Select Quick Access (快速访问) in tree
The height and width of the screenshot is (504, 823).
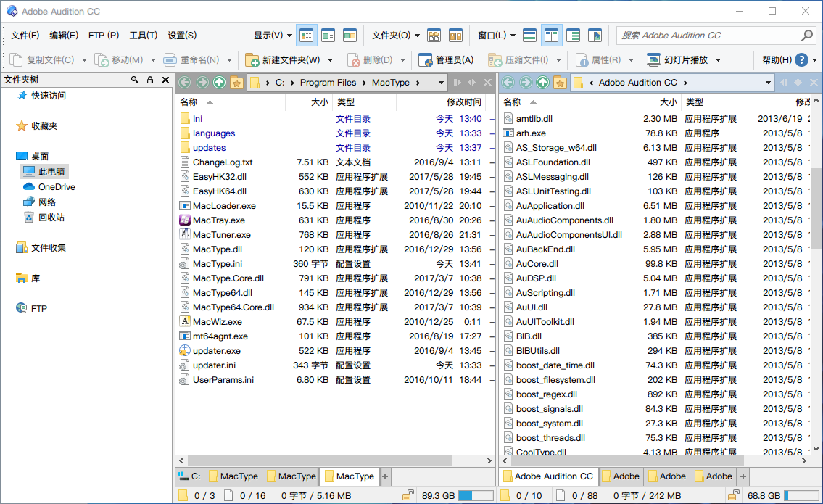click(x=41, y=96)
